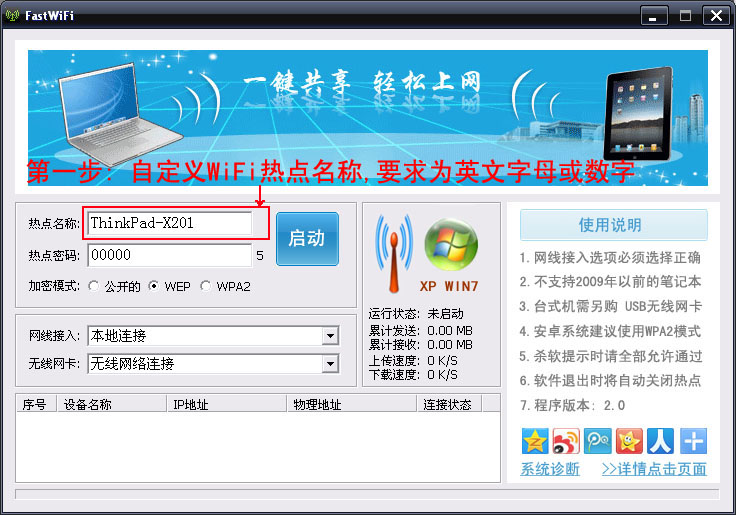Image resolution: width=736 pixels, height=515 pixels.
Task: Share via the red Sina Weibo icon
Action: [x=566, y=441]
